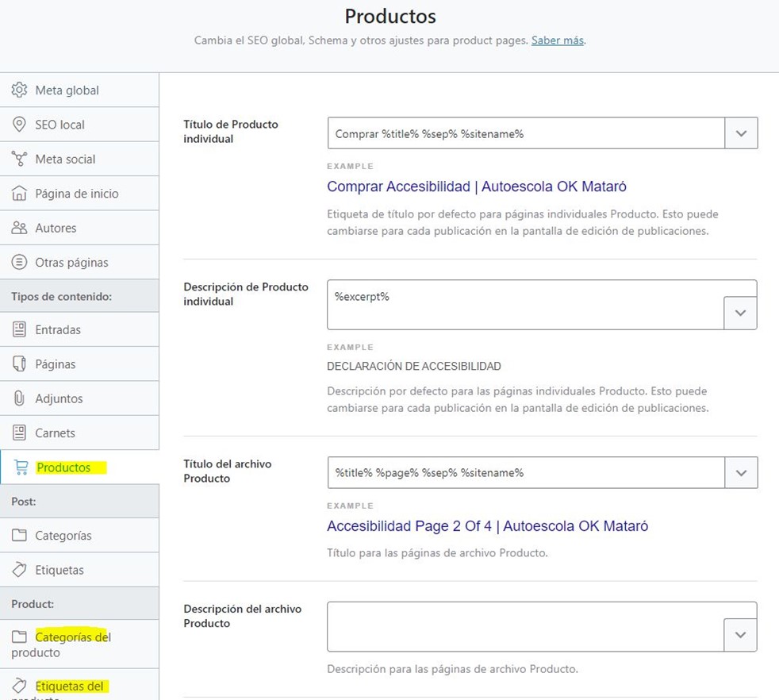Click the tag icon beside Etiquetas

tap(20, 570)
